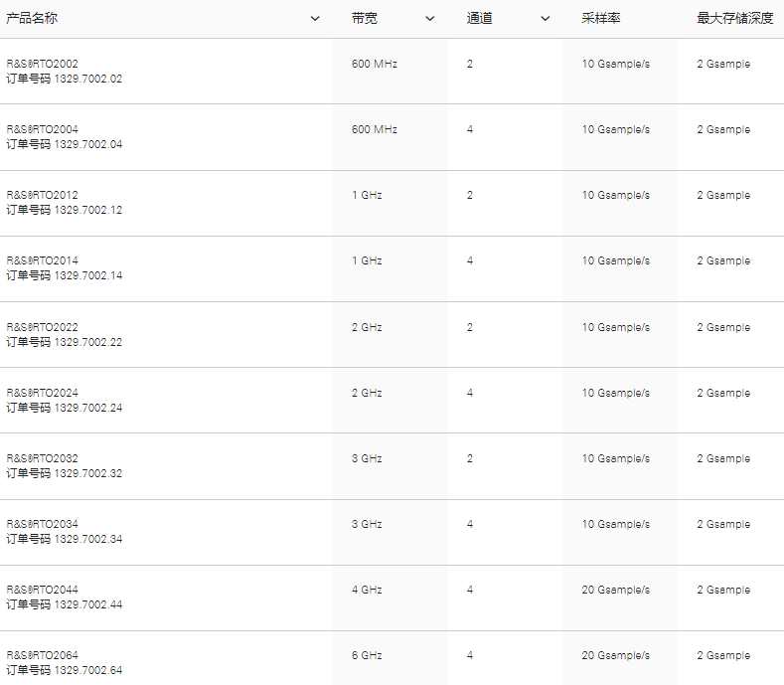Select the R&S®RTO2004 product name
Screen dimensions: 784x685
click(x=43, y=129)
